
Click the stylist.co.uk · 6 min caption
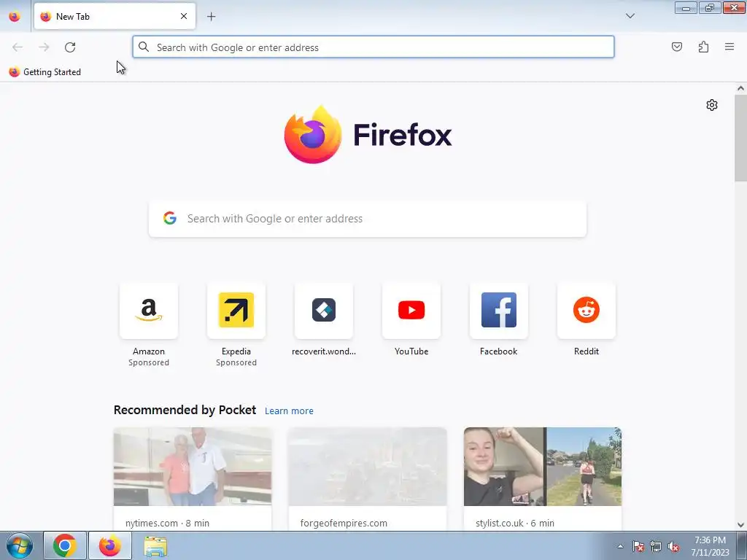[x=515, y=523]
